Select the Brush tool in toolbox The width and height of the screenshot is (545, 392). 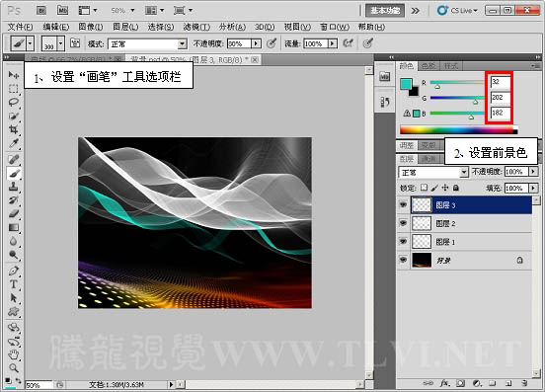point(14,173)
